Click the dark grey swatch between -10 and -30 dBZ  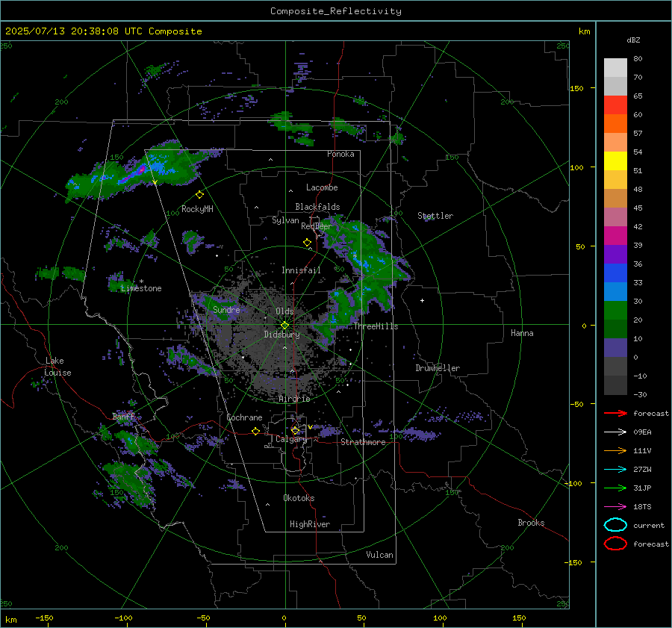coord(615,385)
